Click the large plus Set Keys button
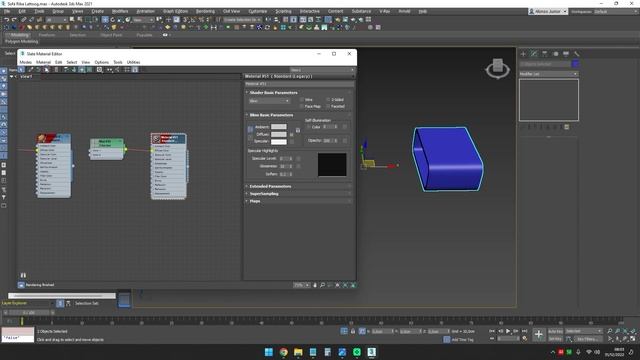The height and width of the screenshot is (360, 640). click(x=538, y=335)
